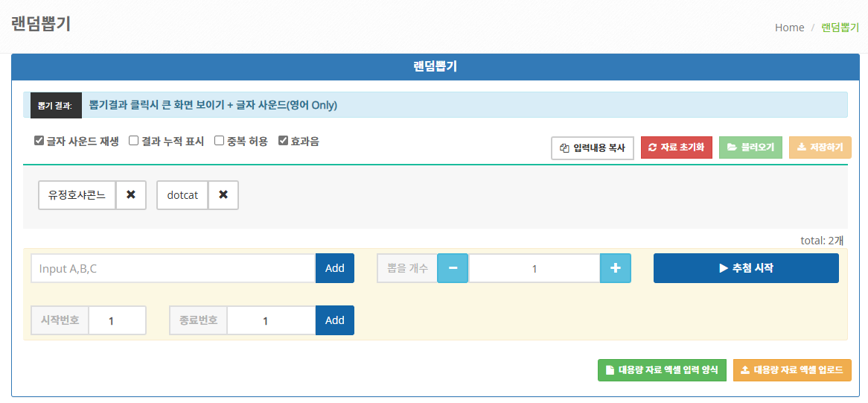Increase draw count with the plus button
This screenshot has width=868, height=403.
(x=616, y=268)
